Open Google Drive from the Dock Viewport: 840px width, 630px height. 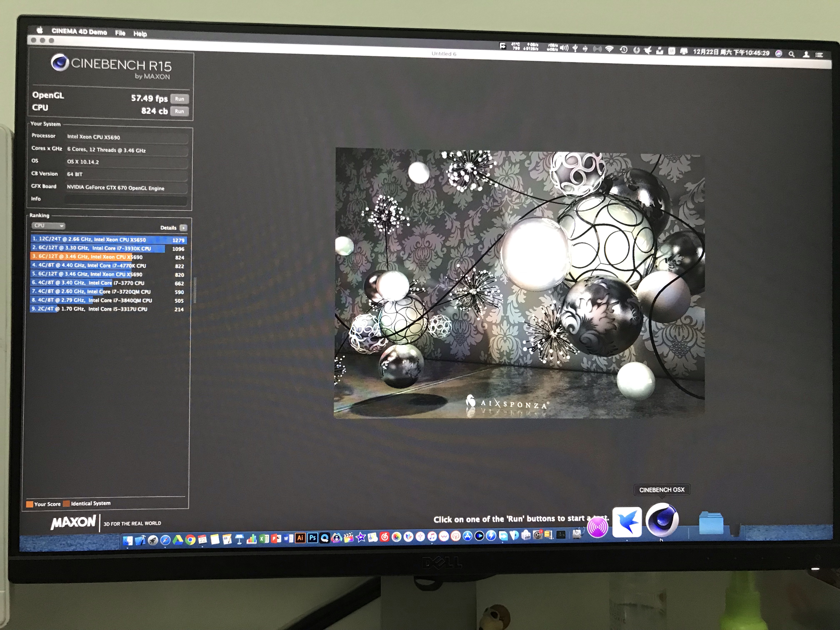(x=178, y=540)
